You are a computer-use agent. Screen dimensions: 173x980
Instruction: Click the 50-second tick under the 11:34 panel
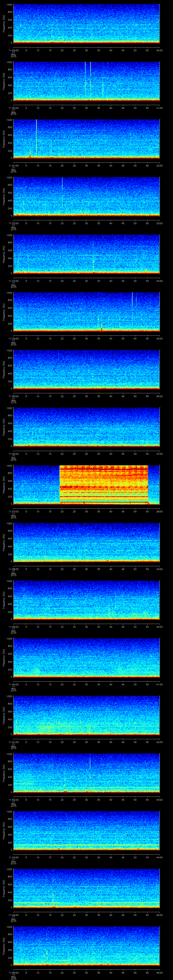tap(135, 339)
